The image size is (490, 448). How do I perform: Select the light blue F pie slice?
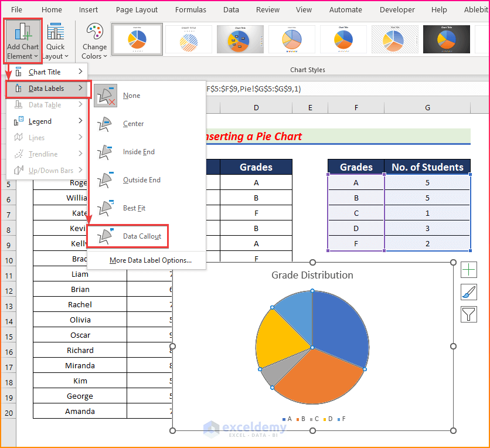click(x=297, y=313)
